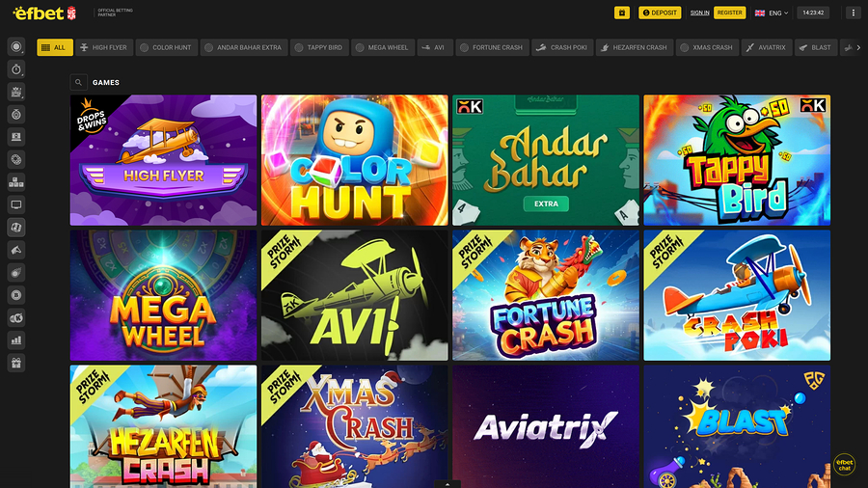Click the yellow gift icon in header
The height and width of the screenshot is (488, 868).
622,13
